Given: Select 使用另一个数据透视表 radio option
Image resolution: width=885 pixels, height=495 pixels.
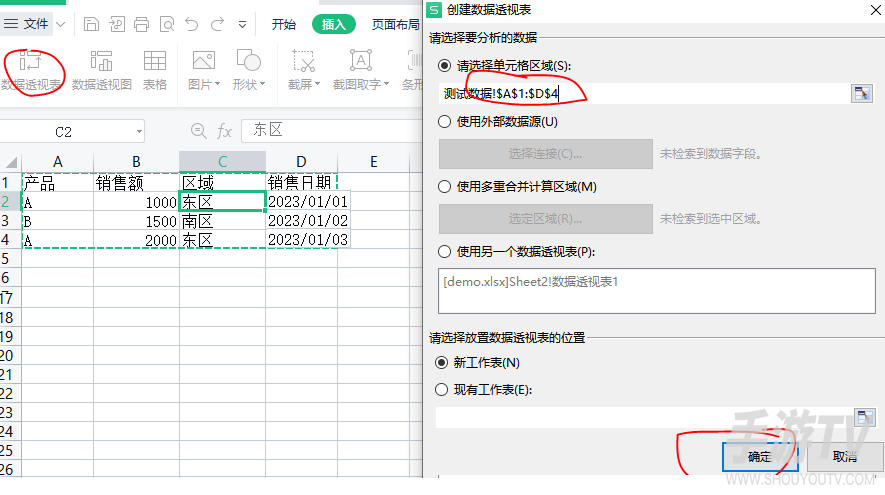Looking at the screenshot, I should pos(445,252).
